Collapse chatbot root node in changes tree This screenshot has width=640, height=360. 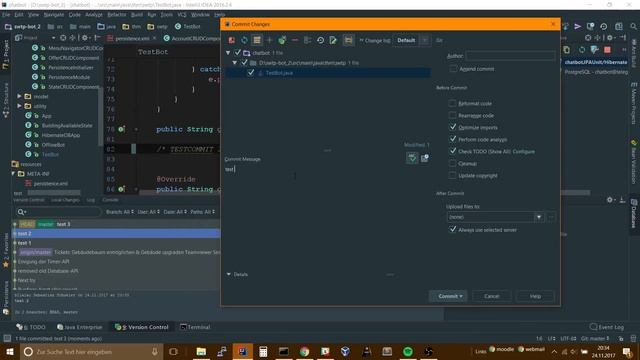click(228, 53)
